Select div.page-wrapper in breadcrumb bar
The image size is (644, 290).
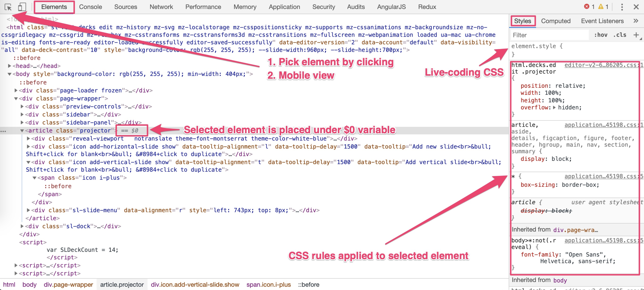(x=68, y=285)
